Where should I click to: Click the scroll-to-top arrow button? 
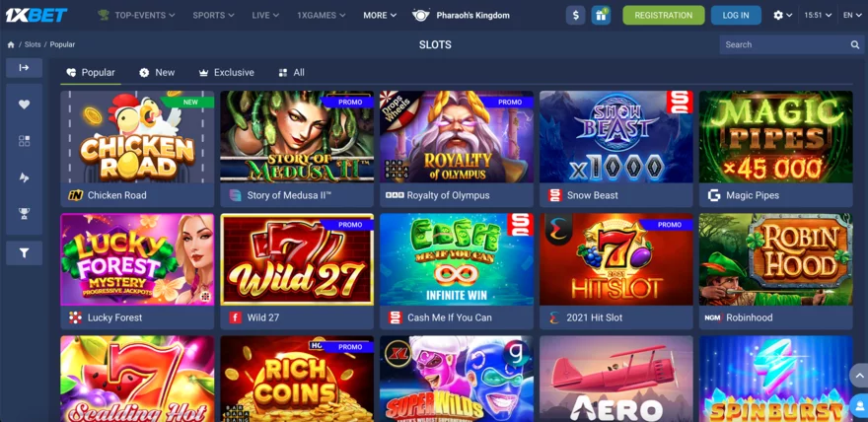859,376
